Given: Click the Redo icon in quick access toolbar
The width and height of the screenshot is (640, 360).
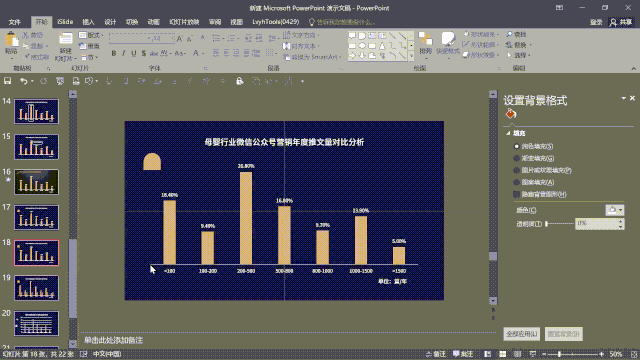Looking at the screenshot, I should [x=43, y=81].
